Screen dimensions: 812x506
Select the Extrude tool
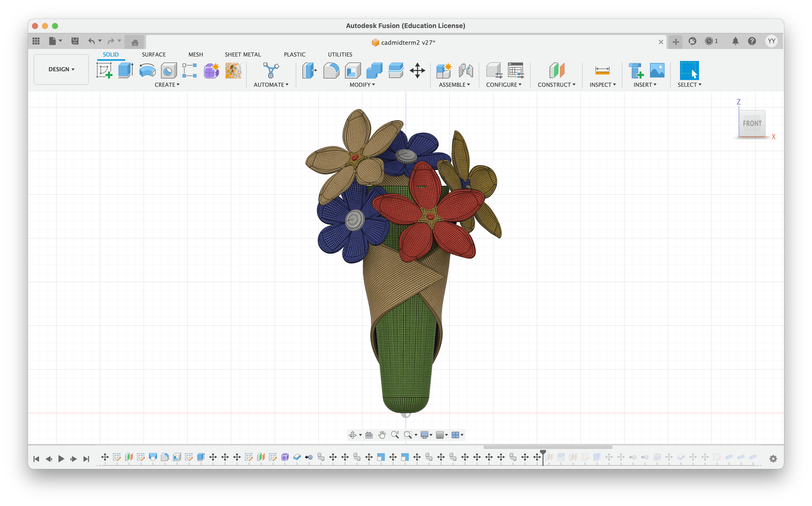tap(126, 70)
